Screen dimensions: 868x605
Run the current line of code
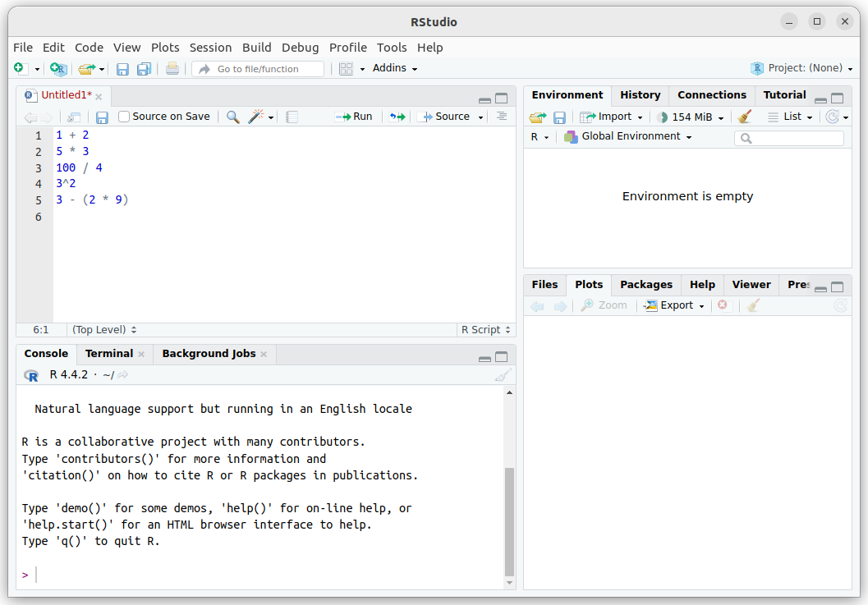point(354,117)
